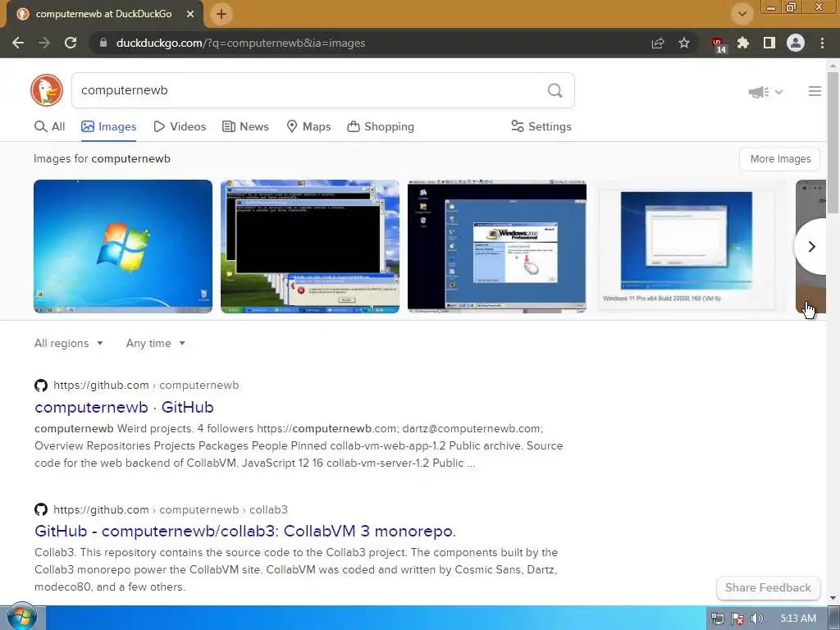The height and width of the screenshot is (630, 840).
Task: Open the Windows 2000 Professional thumbnail
Action: [496, 246]
